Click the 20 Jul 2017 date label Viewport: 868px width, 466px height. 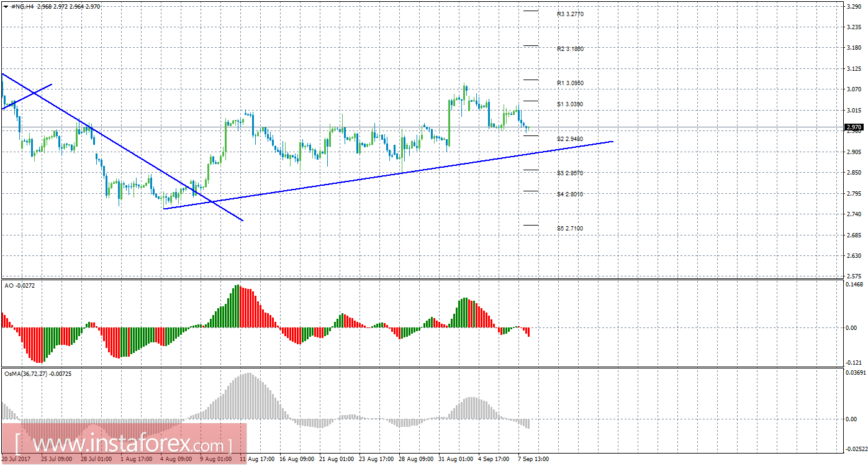pyautogui.click(x=15, y=459)
